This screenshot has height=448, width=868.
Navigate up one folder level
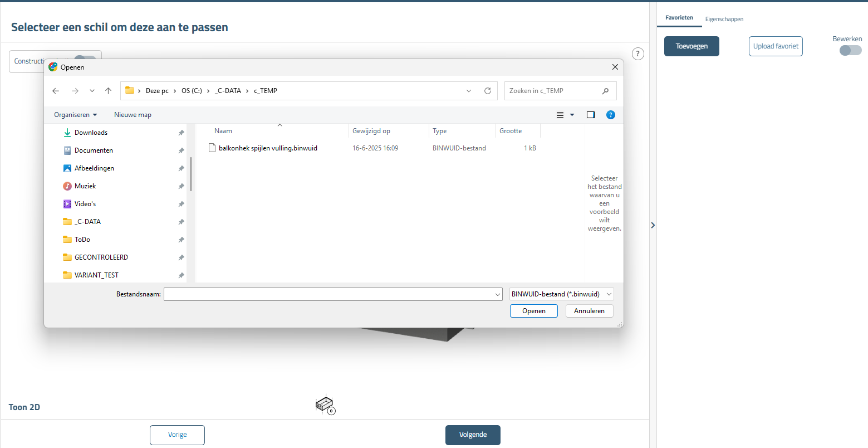(109, 91)
